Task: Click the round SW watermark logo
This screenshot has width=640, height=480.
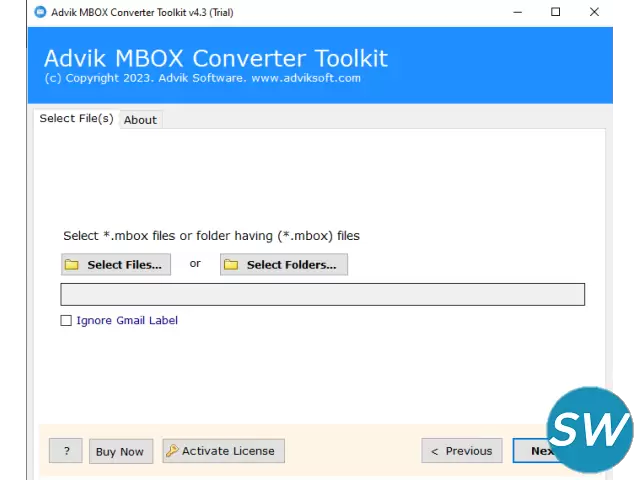Action: tap(590, 430)
